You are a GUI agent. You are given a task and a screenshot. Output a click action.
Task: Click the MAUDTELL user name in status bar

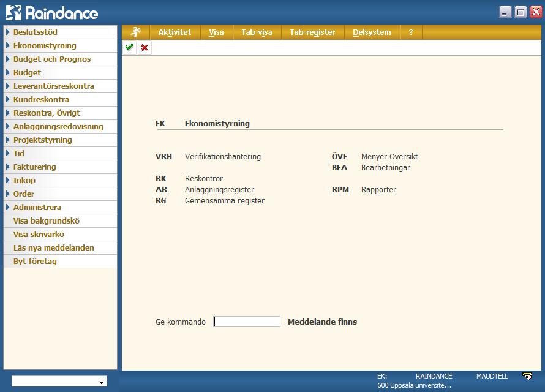[x=492, y=376]
